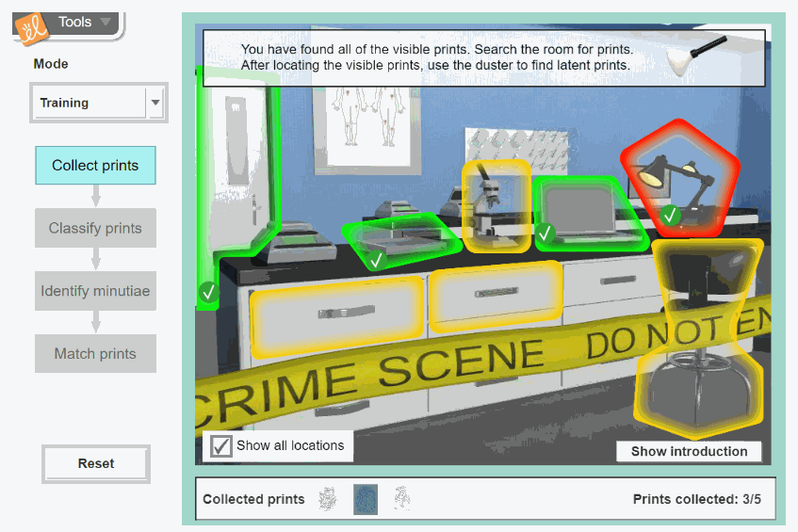Open the Mode dropdown arrow
Screen dimensions: 798x532
tap(155, 103)
